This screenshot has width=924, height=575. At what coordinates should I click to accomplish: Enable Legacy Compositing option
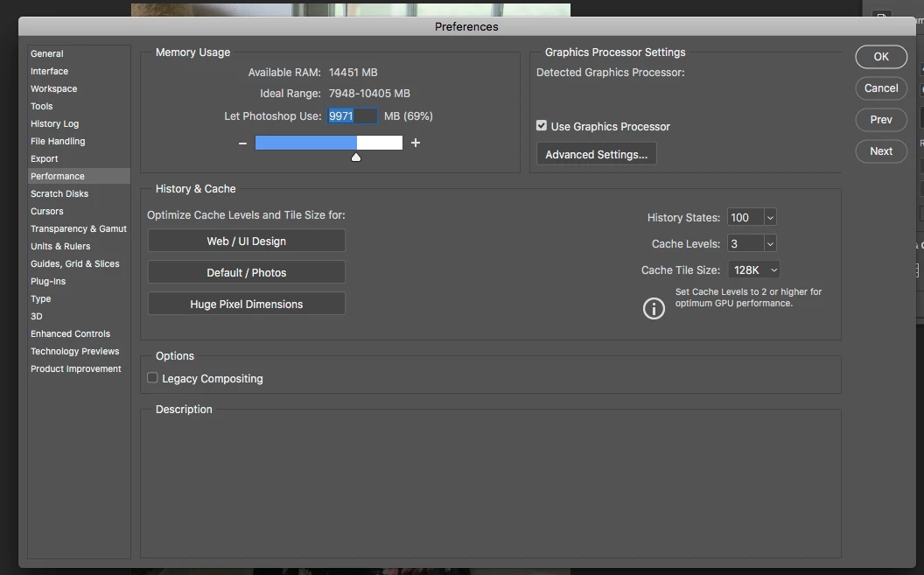(x=152, y=377)
